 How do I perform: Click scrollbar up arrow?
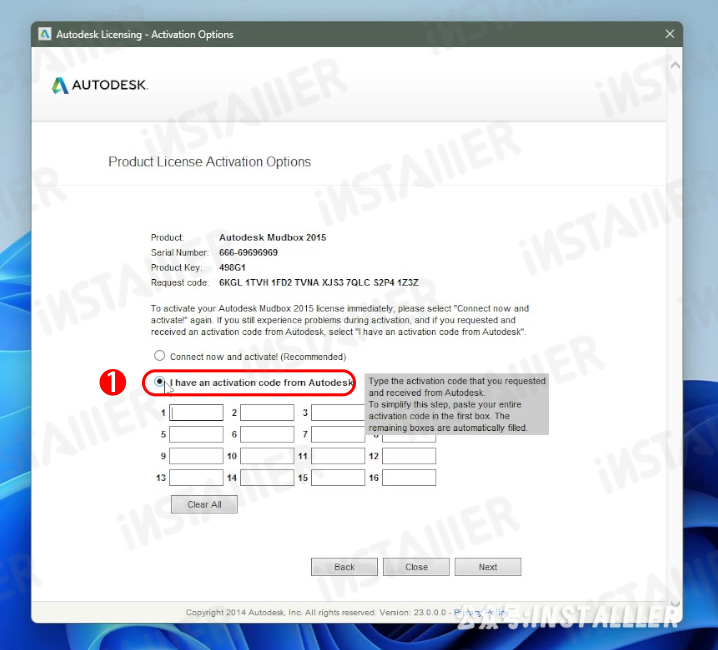[x=675, y=65]
